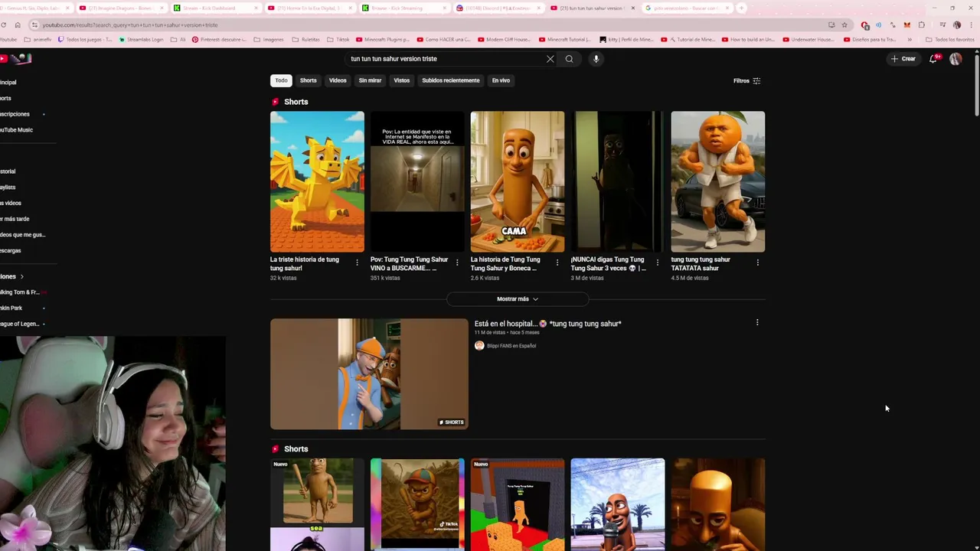
Task: Switch to 'pito venezolano' Google tab
Action: coord(687,8)
